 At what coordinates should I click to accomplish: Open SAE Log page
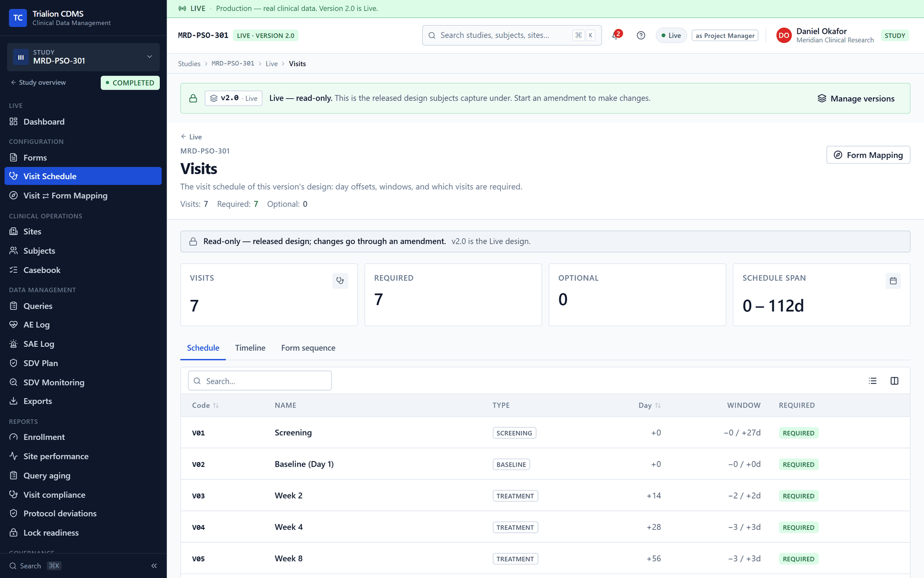click(83, 344)
